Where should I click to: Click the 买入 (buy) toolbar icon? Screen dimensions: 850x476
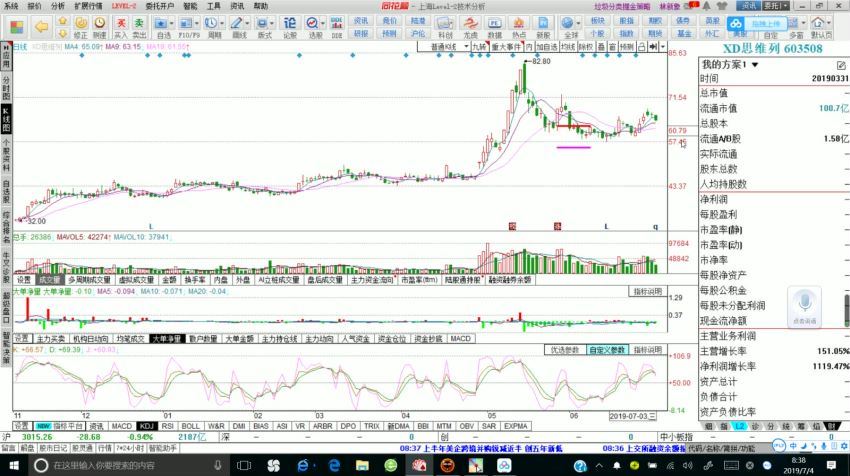pyautogui.click(x=121, y=27)
